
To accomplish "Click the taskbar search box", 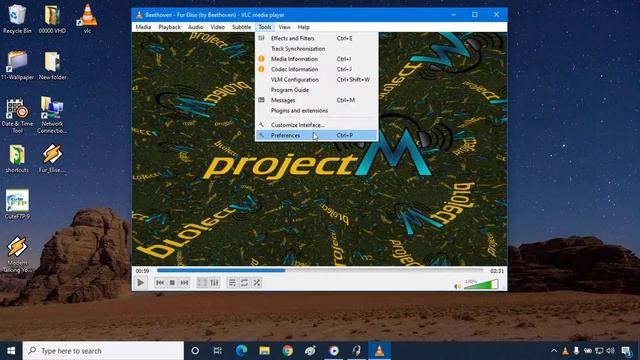I will point(103,351).
